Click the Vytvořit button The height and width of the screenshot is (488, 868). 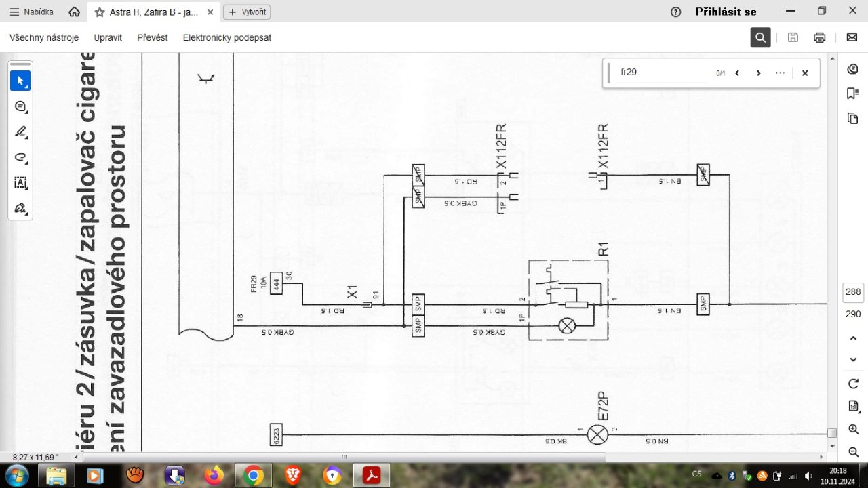tap(248, 12)
